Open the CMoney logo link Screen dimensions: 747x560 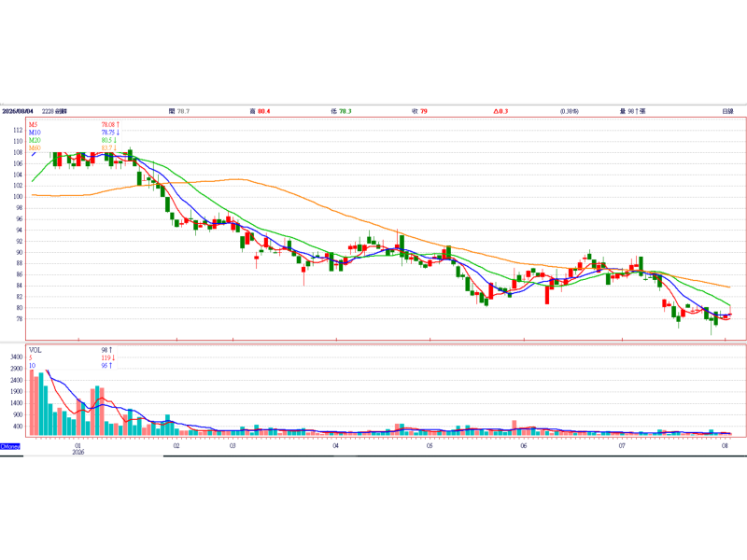coord(10,446)
